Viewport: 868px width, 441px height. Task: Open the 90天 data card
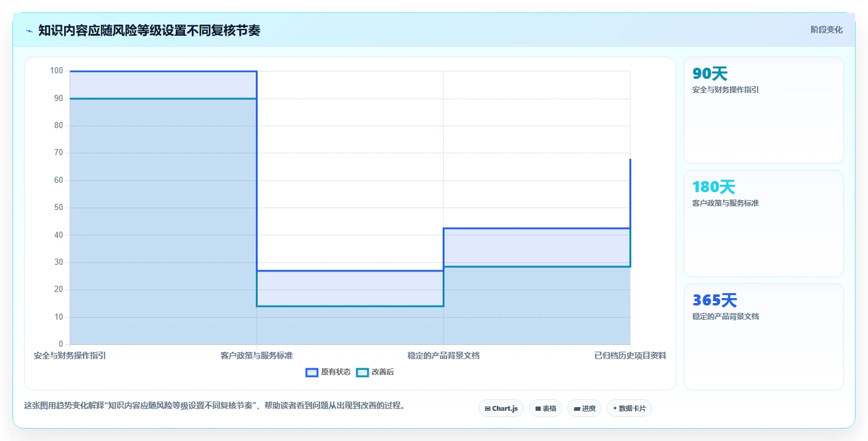pyautogui.click(x=764, y=110)
